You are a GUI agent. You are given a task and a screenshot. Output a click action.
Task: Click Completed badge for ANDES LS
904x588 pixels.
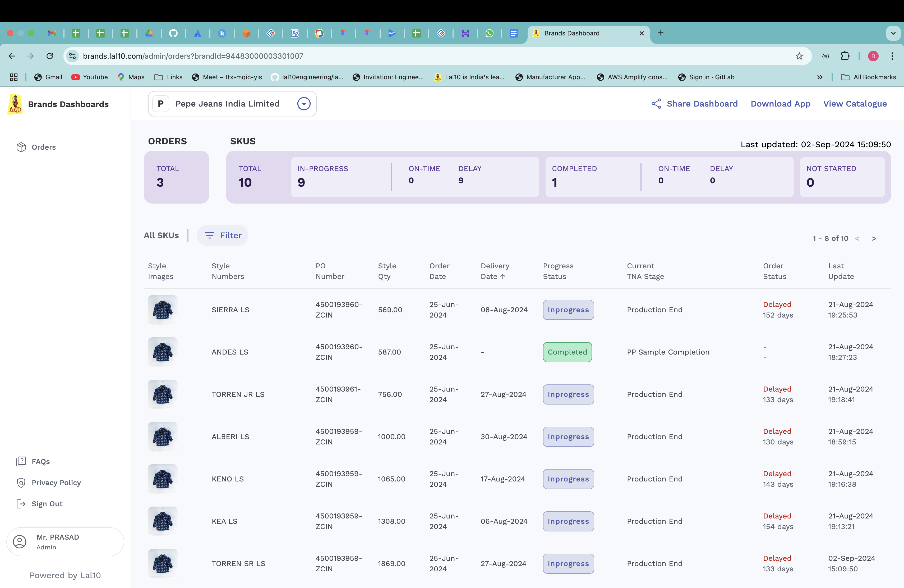(x=567, y=352)
